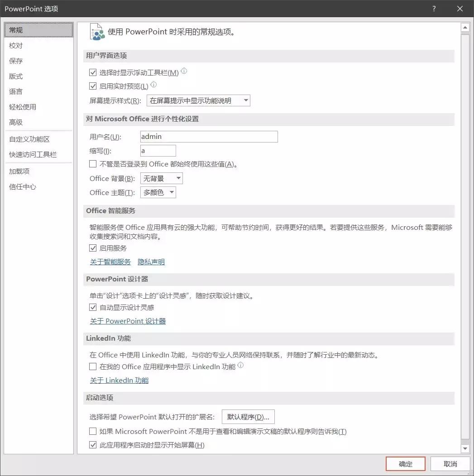
Task: Click the help question mark in the title bar
Action: point(434,9)
